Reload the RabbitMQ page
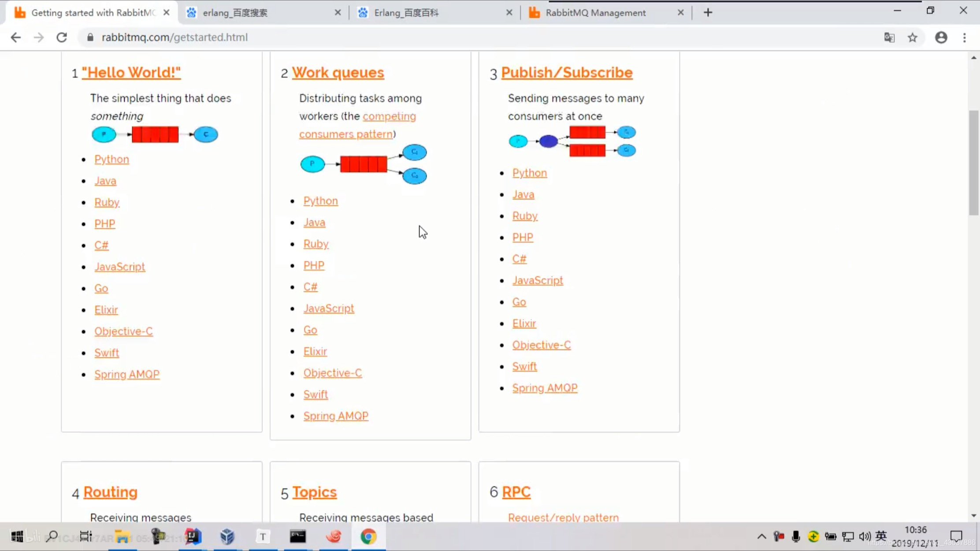This screenshot has height=551, width=980. pos(62,37)
